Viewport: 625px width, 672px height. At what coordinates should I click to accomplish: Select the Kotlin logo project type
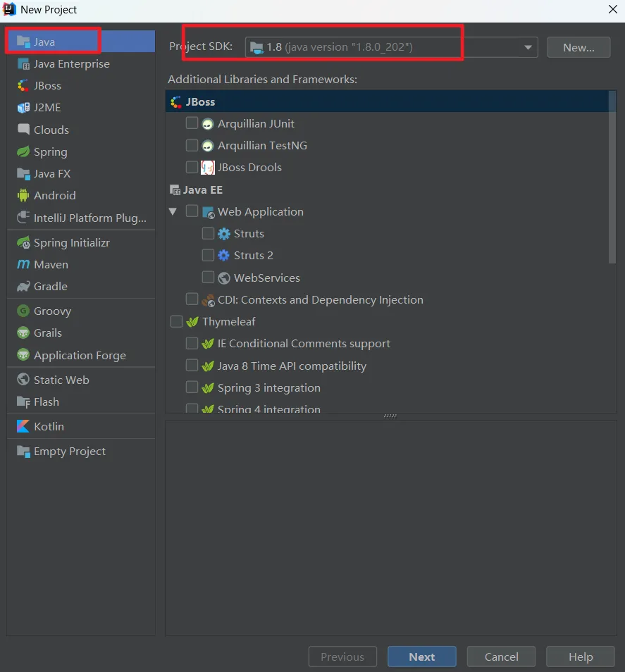(x=23, y=426)
